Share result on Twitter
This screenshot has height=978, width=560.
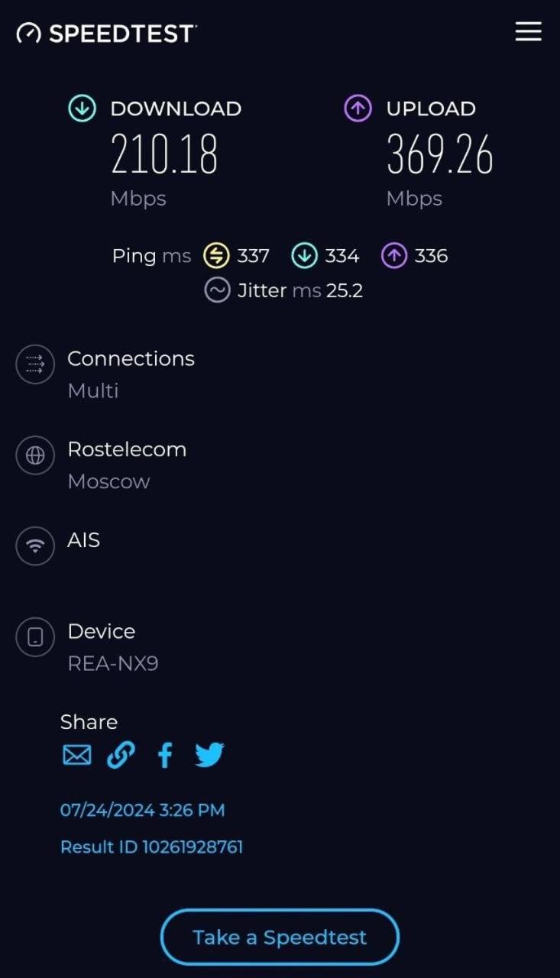(209, 756)
